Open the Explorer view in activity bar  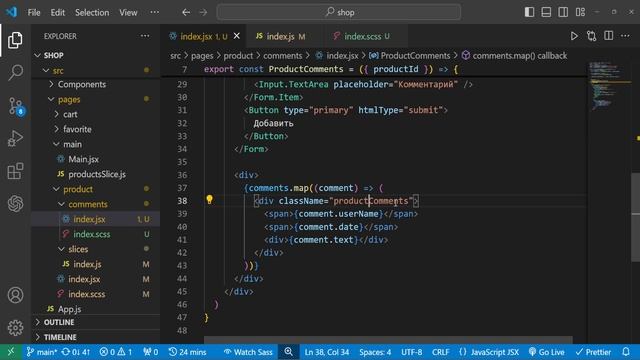tap(15, 40)
